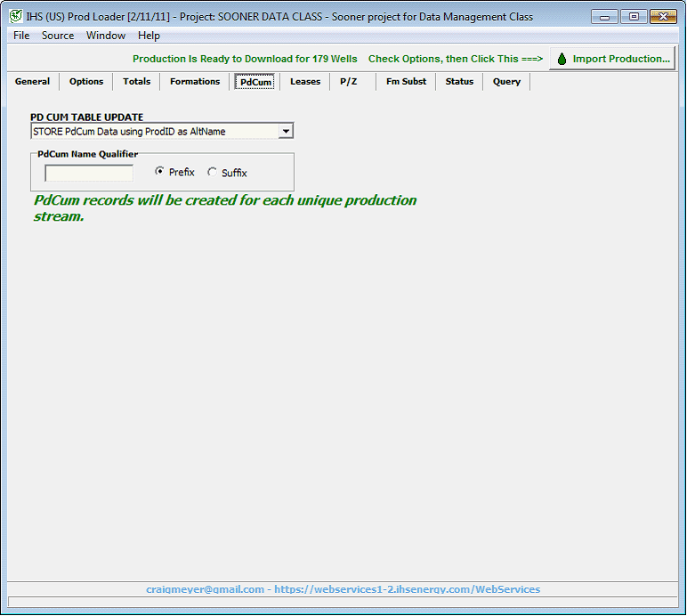Switch to the P/Z tab

[x=348, y=82]
